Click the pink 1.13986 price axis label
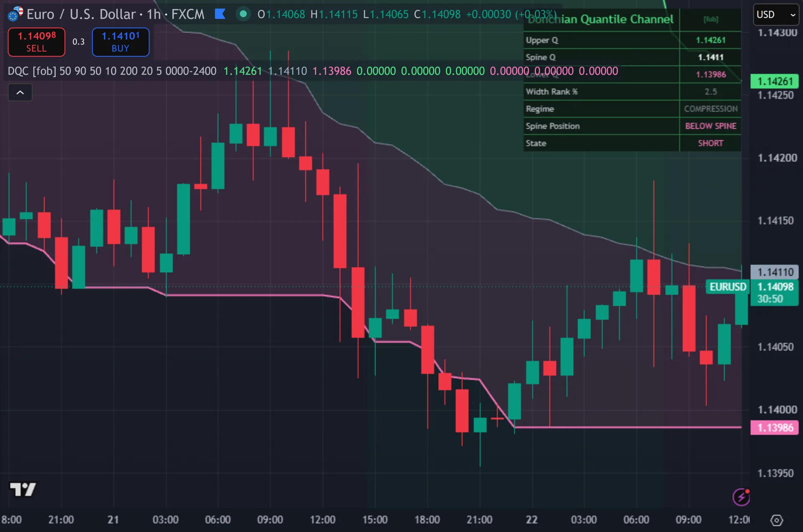This screenshot has width=803, height=532. coord(775,428)
